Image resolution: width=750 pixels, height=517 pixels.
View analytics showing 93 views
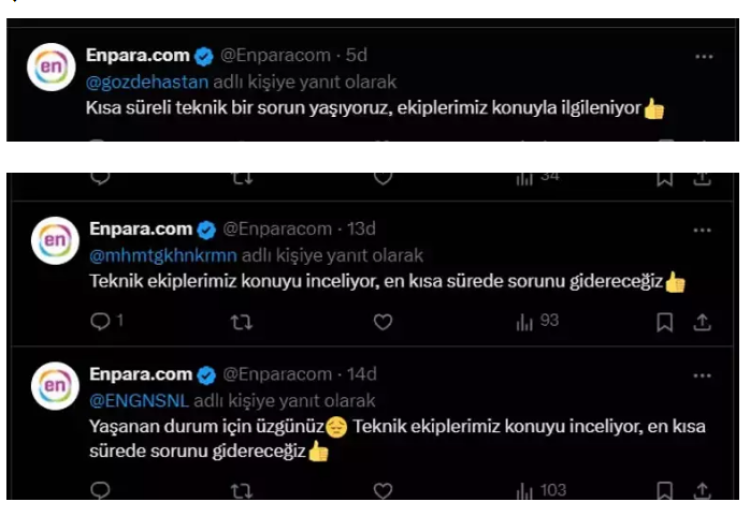(x=537, y=322)
